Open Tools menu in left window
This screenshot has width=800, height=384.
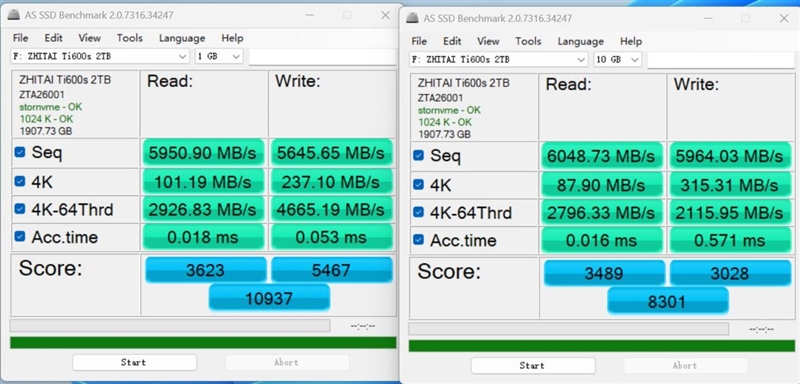130,38
